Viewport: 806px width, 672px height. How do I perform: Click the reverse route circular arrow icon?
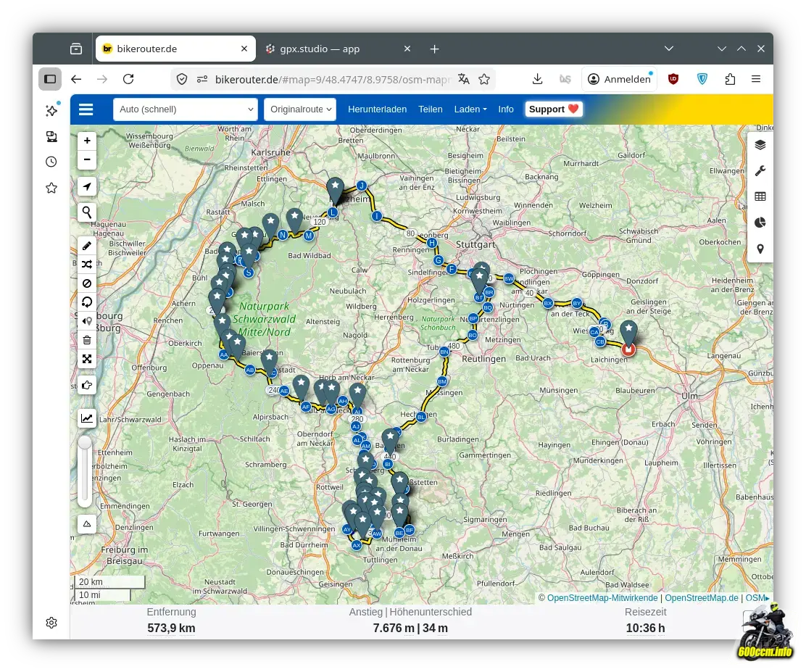click(87, 302)
